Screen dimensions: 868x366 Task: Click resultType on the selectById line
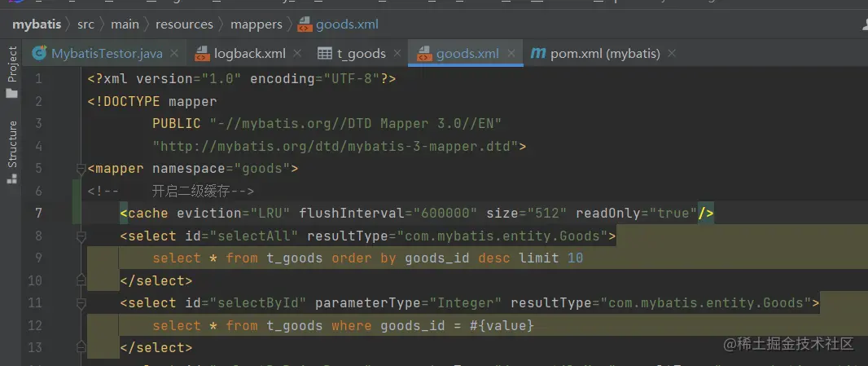click(x=550, y=302)
